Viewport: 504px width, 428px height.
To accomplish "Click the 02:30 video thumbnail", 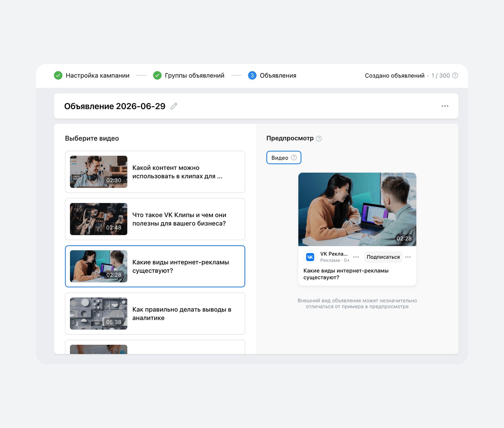I will click(x=99, y=172).
